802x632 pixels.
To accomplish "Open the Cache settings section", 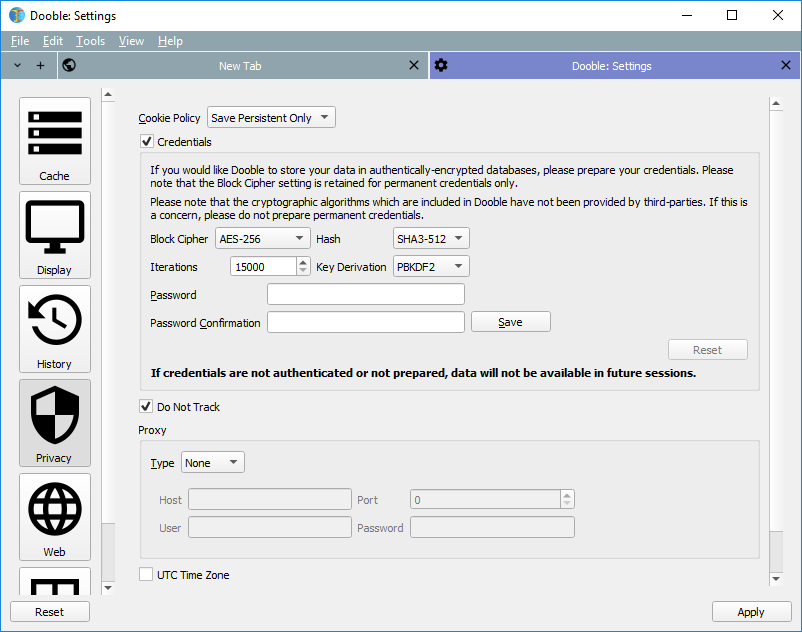I will 54,141.
